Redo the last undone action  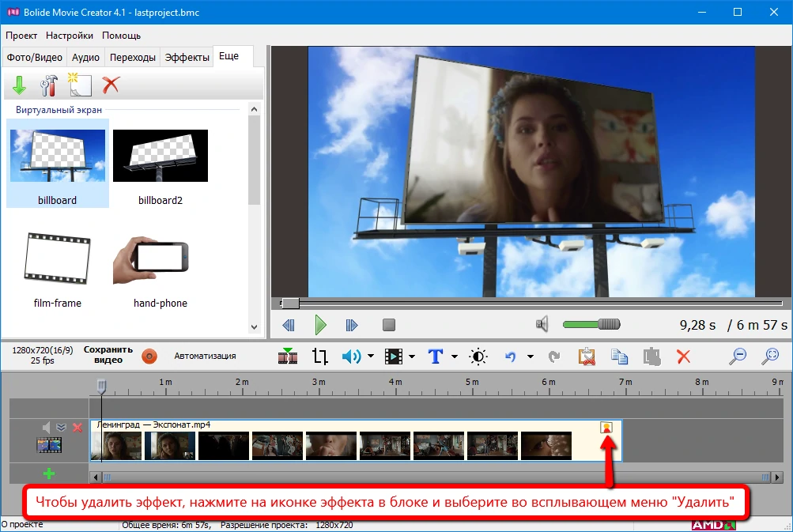click(554, 357)
